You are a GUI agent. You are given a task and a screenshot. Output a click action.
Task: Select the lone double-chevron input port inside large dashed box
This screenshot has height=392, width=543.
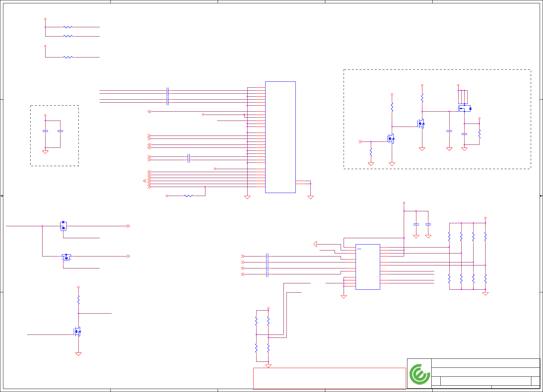tap(360, 142)
